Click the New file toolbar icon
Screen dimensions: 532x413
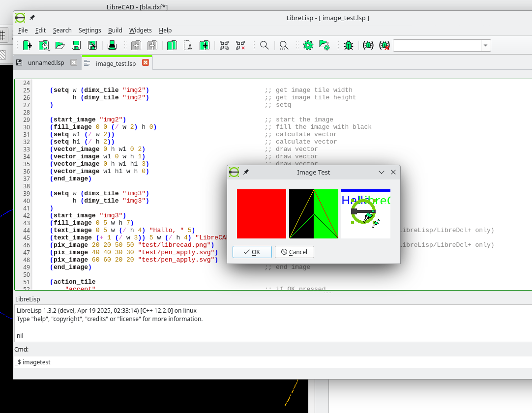point(28,46)
